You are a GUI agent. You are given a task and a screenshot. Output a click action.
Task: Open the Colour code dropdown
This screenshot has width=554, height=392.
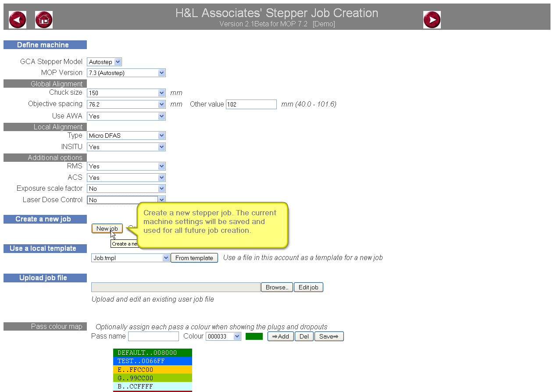pos(223,336)
